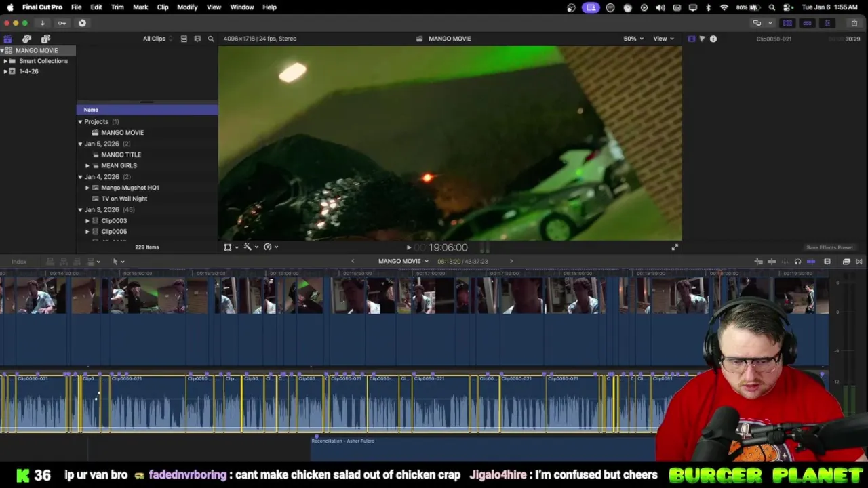Go forward in timeline history

pyautogui.click(x=511, y=262)
